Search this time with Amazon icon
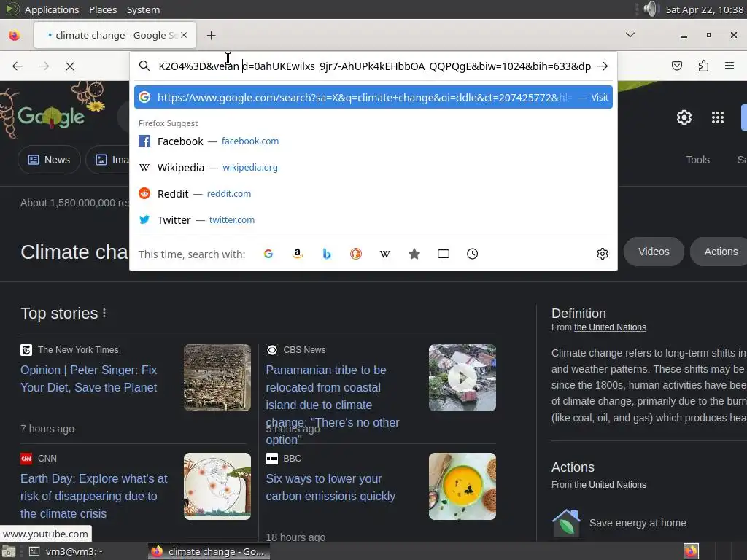The width and height of the screenshot is (747, 560). [x=298, y=254]
